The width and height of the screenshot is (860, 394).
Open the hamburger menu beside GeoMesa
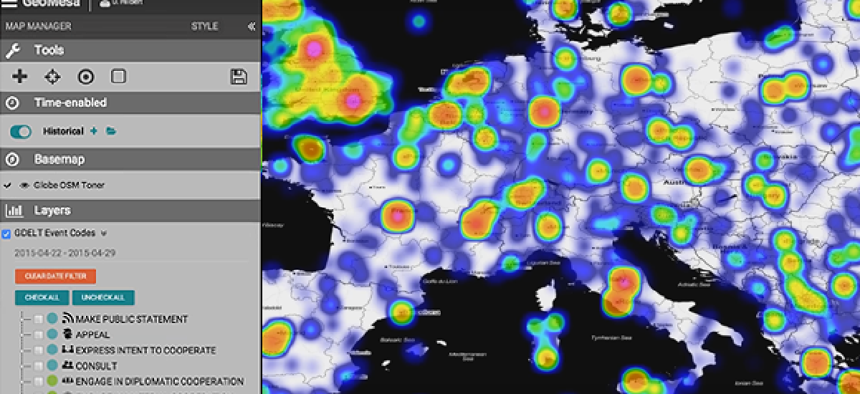tap(9, 3)
